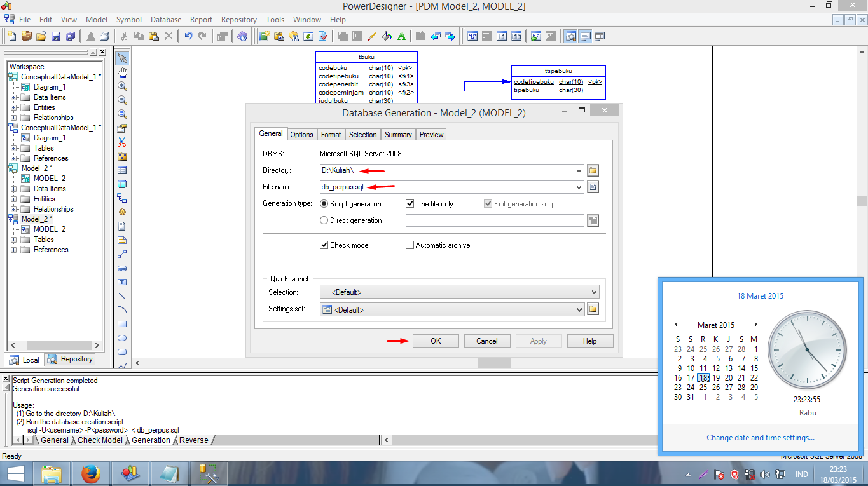Expand the Selection quick launch dropdown

(x=594, y=292)
